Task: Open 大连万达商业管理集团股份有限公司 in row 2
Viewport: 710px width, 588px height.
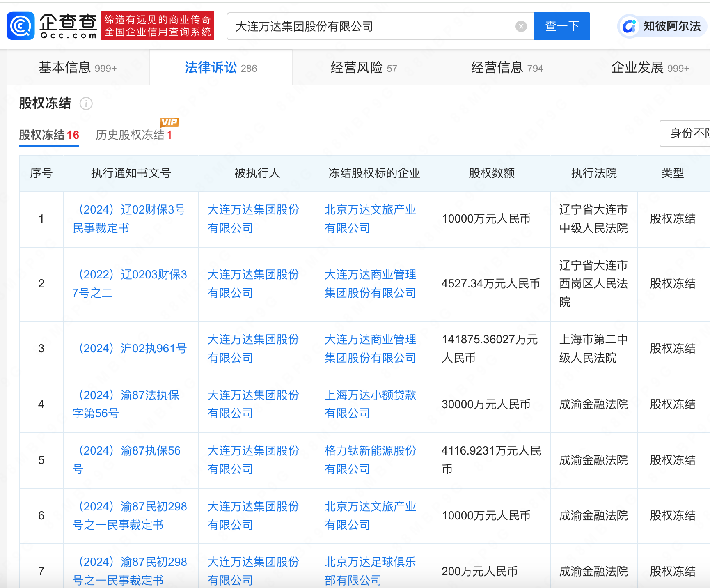Action: [x=370, y=284]
